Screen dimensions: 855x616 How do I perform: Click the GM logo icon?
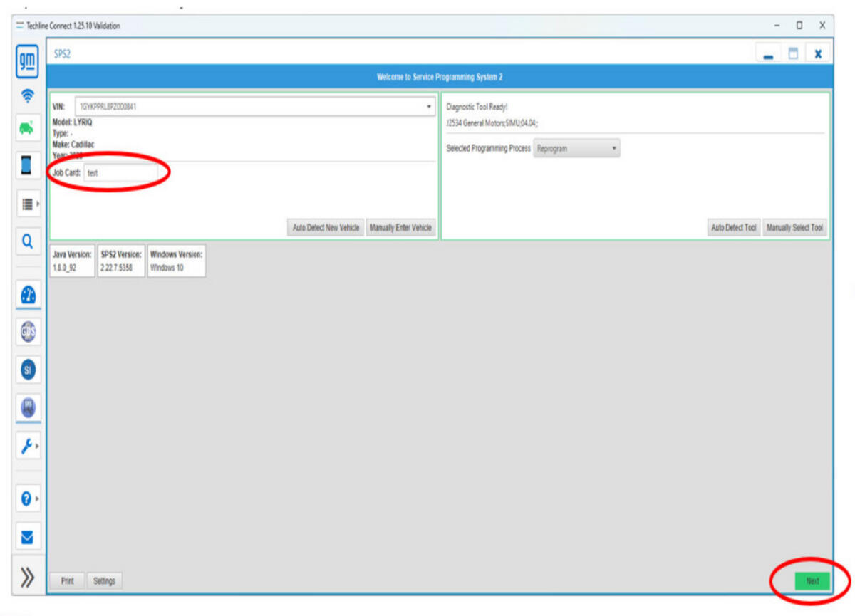pyautogui.click(x=27, y=61)
